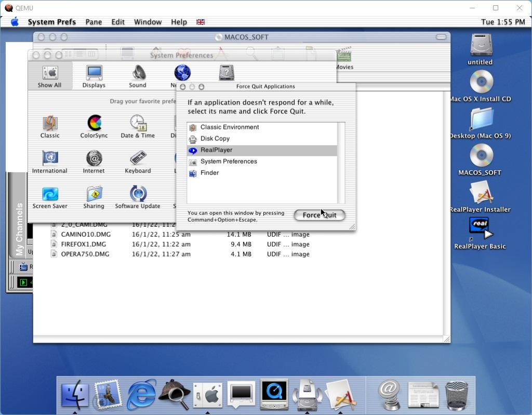Select Finder in the Force Quit list
The width and height of the screenshot is (532, 415).
pos(209,173)
